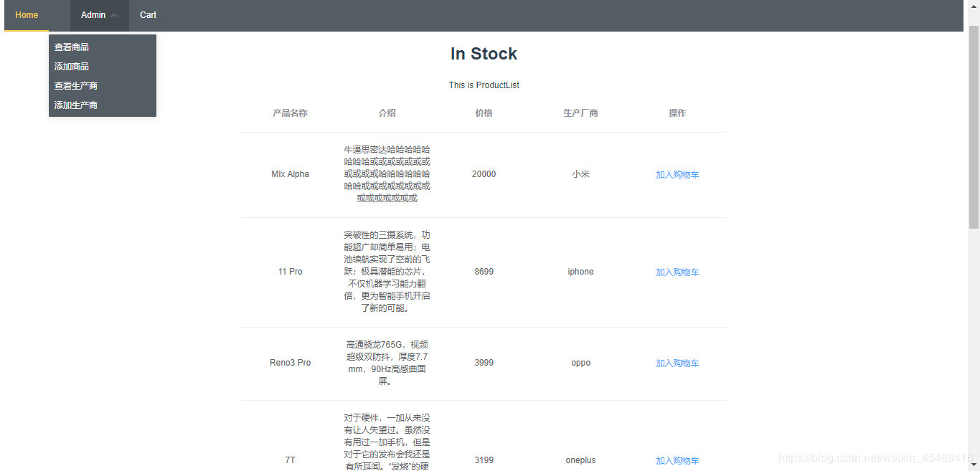Screen dimensions: 980x471
Task: Select 查看商品 from the Admin menu
Action: pos(102,47)
